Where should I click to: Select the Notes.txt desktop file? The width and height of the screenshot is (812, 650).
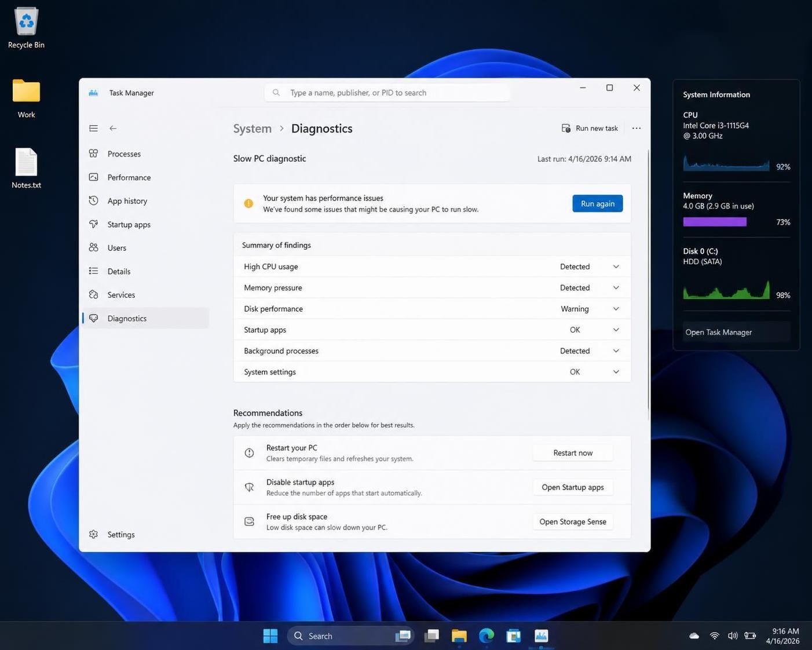[26, 169]
